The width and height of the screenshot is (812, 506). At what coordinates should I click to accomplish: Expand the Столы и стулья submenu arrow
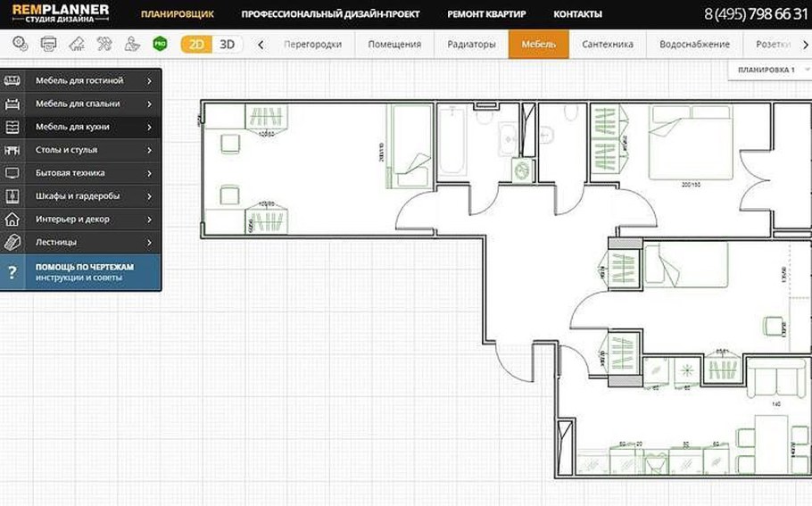pos(149,151)
